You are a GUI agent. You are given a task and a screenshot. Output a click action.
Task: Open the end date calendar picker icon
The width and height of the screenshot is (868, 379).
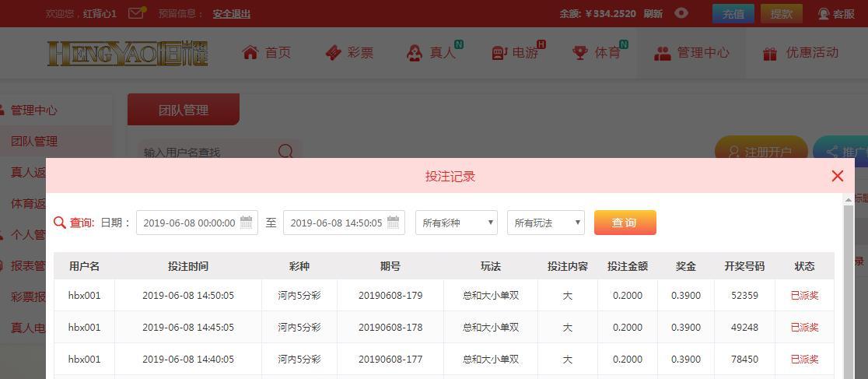coord(394,223)
